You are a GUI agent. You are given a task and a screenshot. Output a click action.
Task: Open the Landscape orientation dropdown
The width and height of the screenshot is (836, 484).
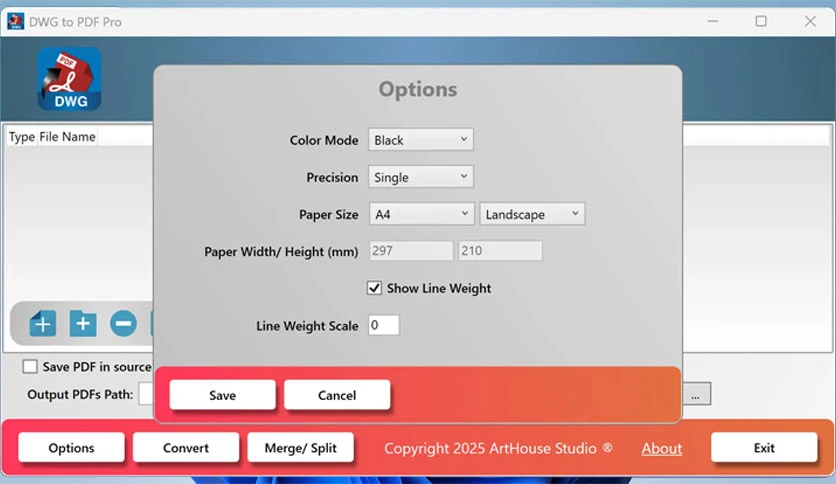[x=532, y=214]
